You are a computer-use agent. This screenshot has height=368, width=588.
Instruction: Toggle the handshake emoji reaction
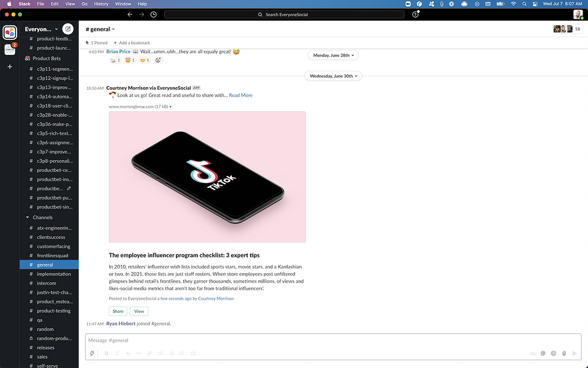pyautogui.click(x=145, y=60)
